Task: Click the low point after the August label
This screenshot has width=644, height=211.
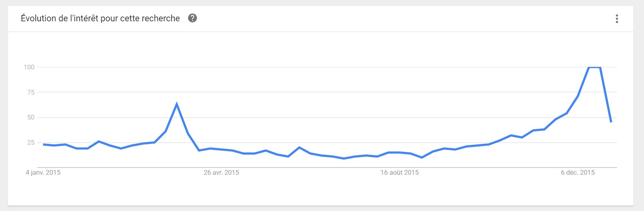Action: [422, 157]
